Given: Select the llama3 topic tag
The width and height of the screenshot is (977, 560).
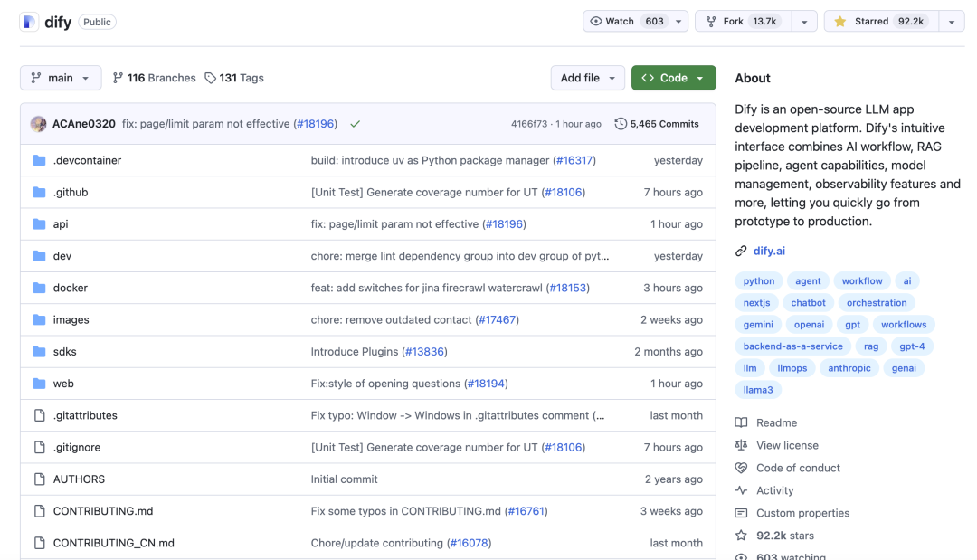Looking at the screenshot, I should point(758,390).
